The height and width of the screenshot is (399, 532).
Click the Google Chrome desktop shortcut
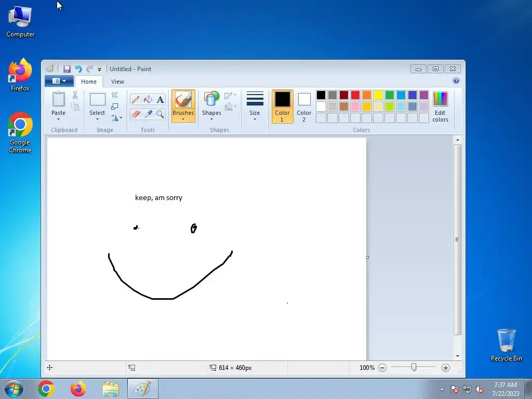pos(20,132)
